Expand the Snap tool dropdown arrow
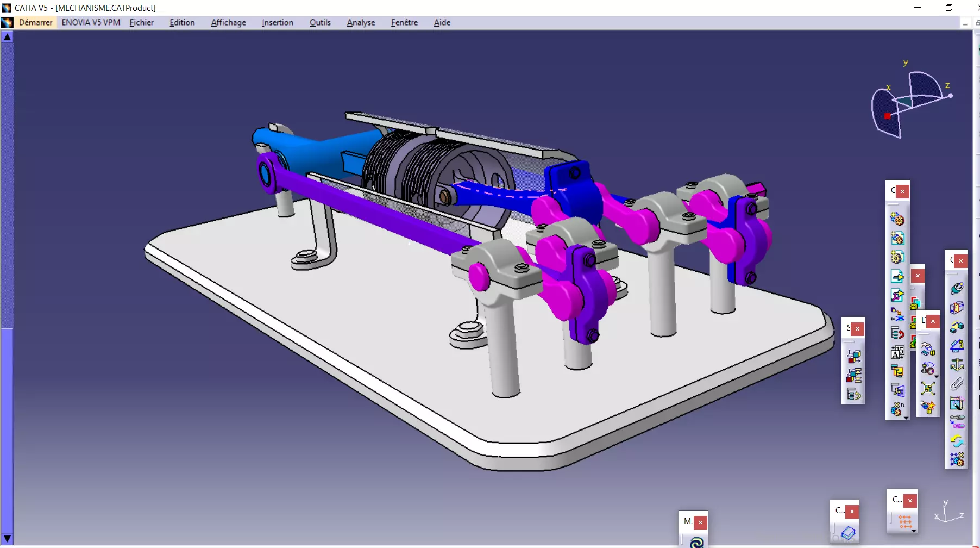The height and width of the screenshot is (548, 980). point(937,376)
